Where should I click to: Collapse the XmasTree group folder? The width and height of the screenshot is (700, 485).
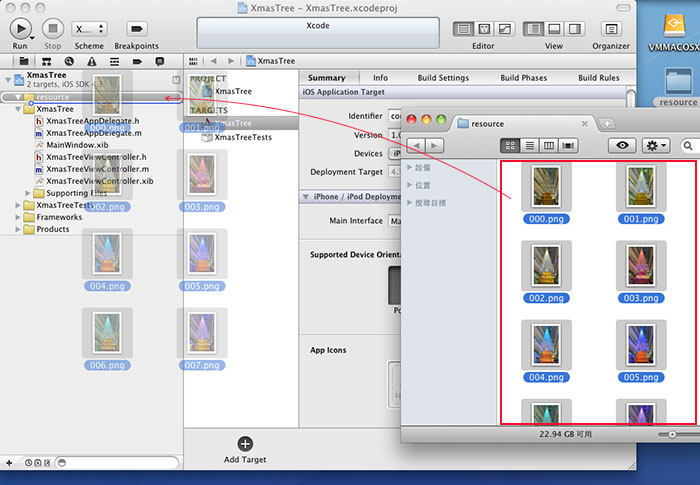click(17, 109)
